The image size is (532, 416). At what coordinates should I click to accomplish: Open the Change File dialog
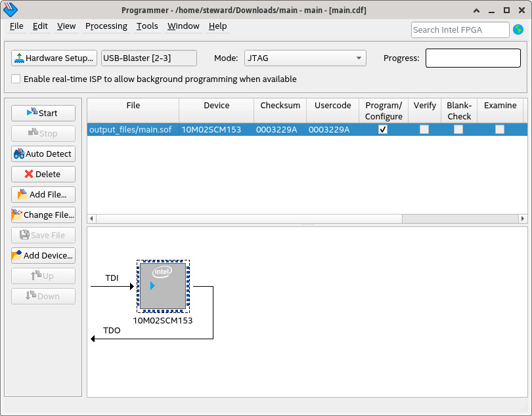pyautogui.click(x=43, y=215)
